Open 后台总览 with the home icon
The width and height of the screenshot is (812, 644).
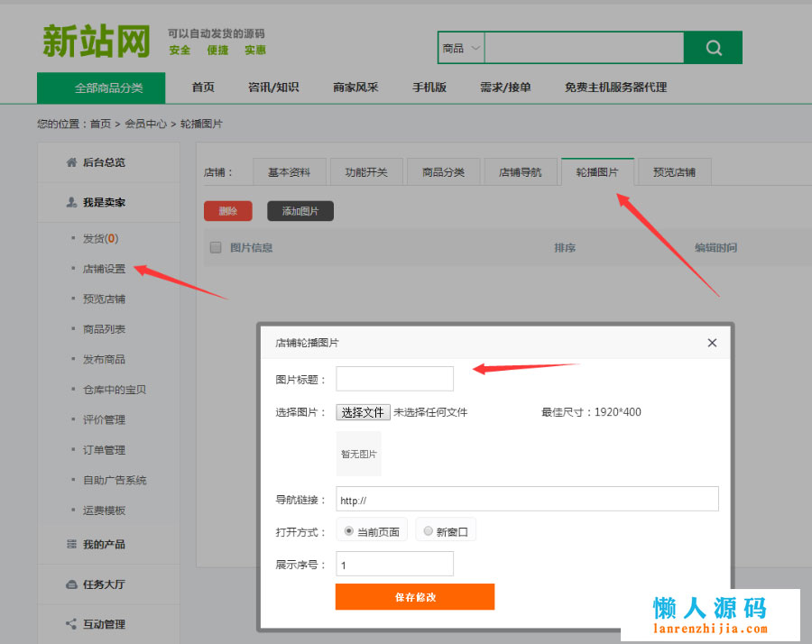point(97,162)
